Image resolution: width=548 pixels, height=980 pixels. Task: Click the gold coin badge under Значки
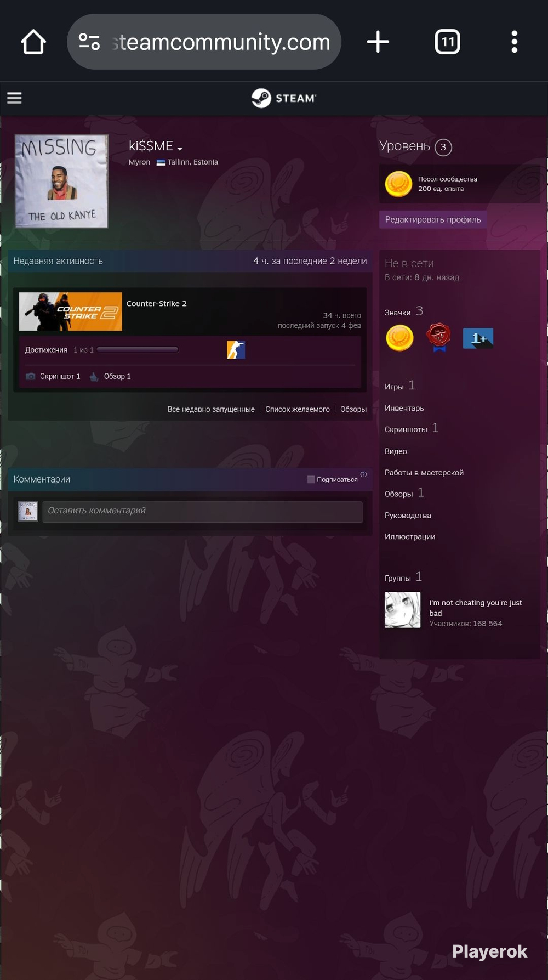(399, 338)
